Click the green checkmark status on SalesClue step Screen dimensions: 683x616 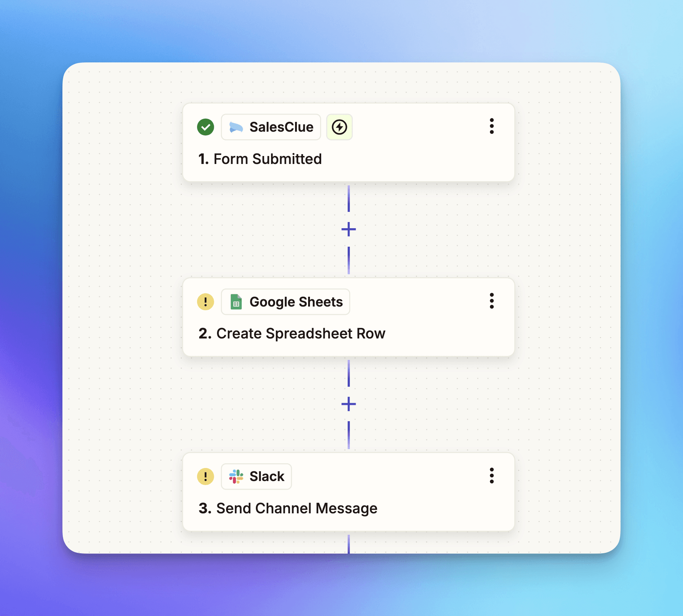205,127
